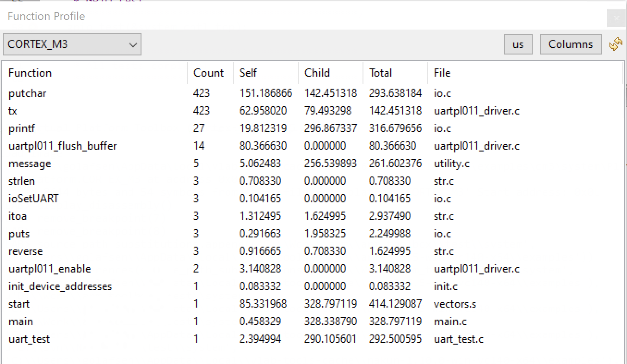Sort by the Count column header
This screenshot has height=364, width=627.
point(210,73)
